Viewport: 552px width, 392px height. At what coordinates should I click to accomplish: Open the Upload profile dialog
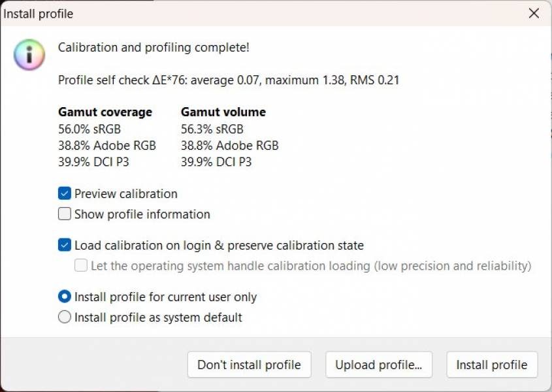click(x=379, y=365)
